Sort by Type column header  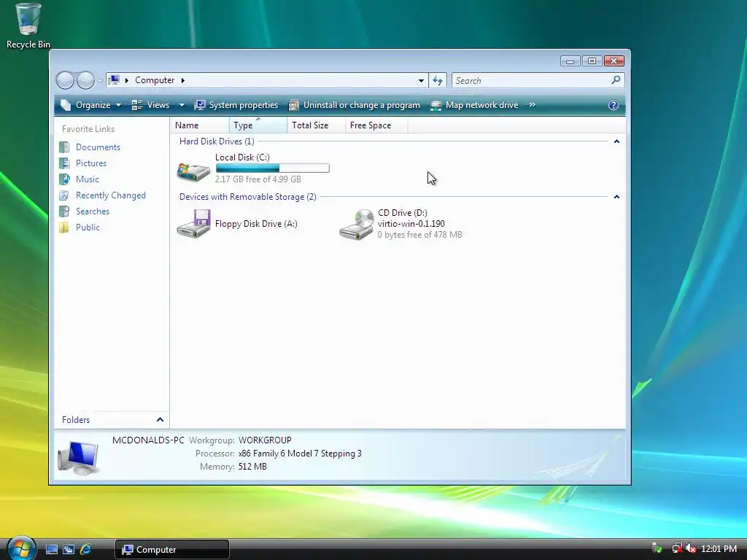click(258, 125)
